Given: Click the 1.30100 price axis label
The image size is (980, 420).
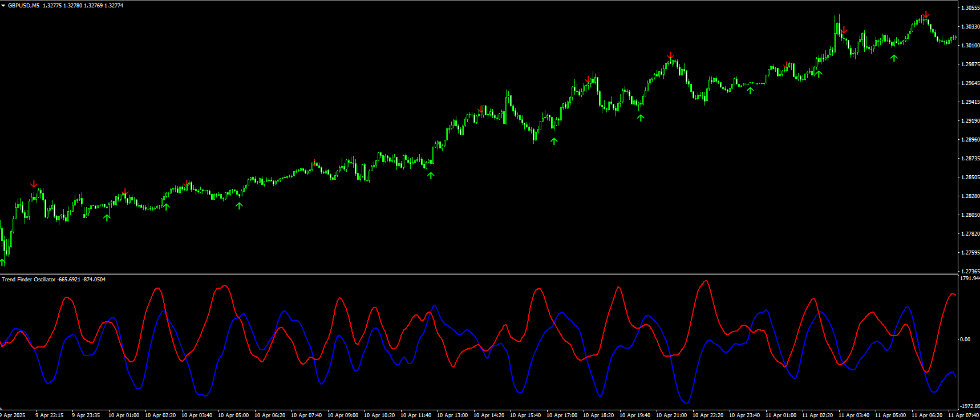Looking at the screenshot, I should [x=970, y=46].
